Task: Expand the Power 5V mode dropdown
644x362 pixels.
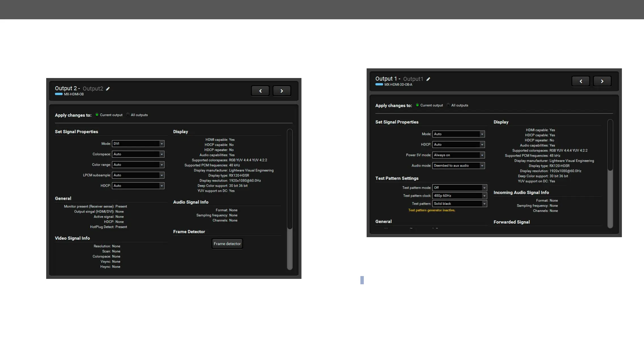Action: [458, 155]
